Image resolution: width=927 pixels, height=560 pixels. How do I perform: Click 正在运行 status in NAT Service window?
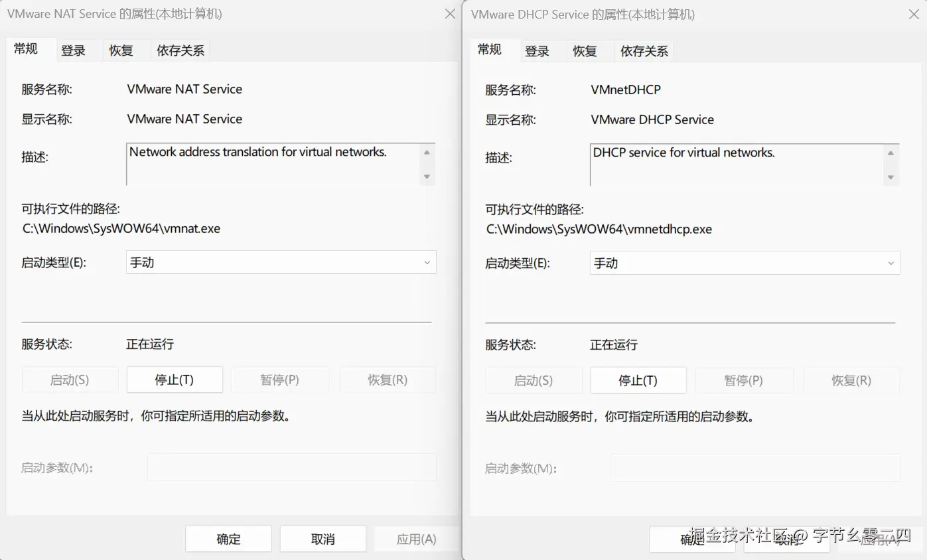pos(150,344)
